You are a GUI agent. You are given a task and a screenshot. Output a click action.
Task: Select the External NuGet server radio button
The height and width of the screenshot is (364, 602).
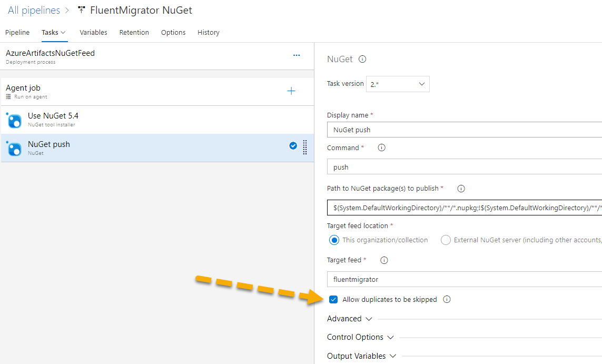point(446,240)
